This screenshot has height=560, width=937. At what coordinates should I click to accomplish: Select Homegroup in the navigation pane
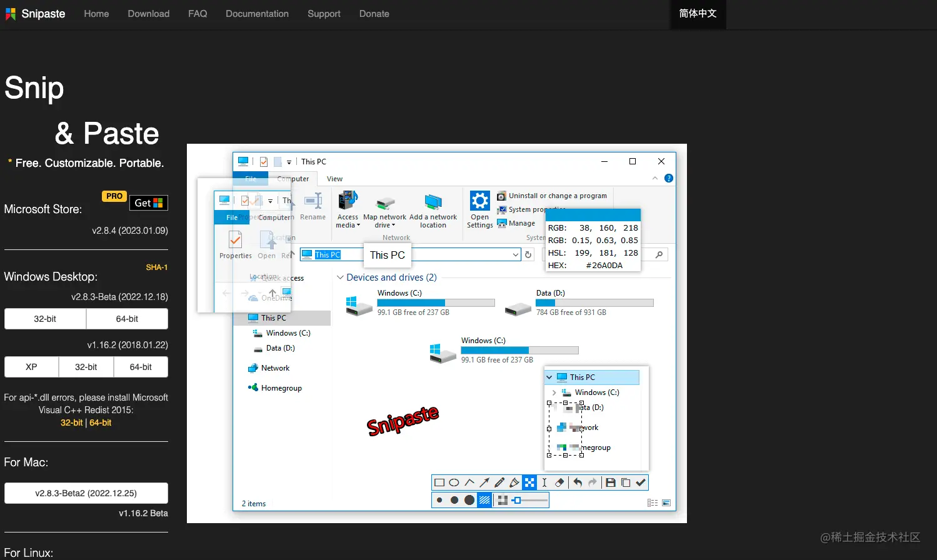click(275, 388)
